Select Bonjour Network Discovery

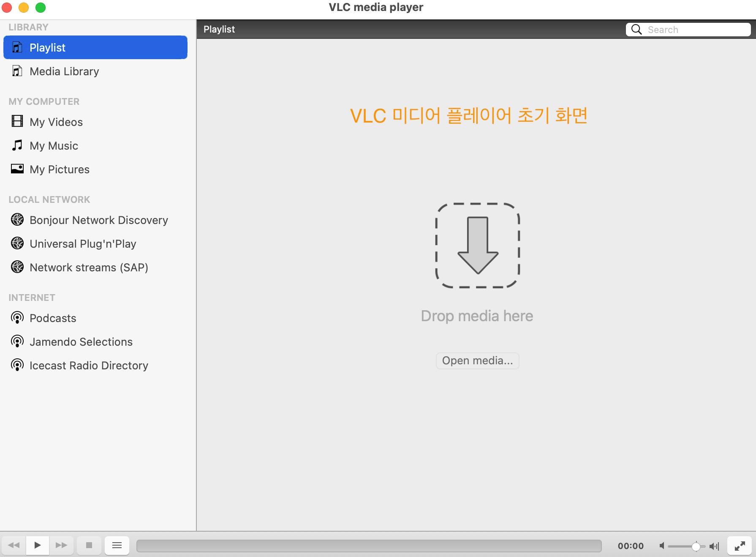coord(95,220)
